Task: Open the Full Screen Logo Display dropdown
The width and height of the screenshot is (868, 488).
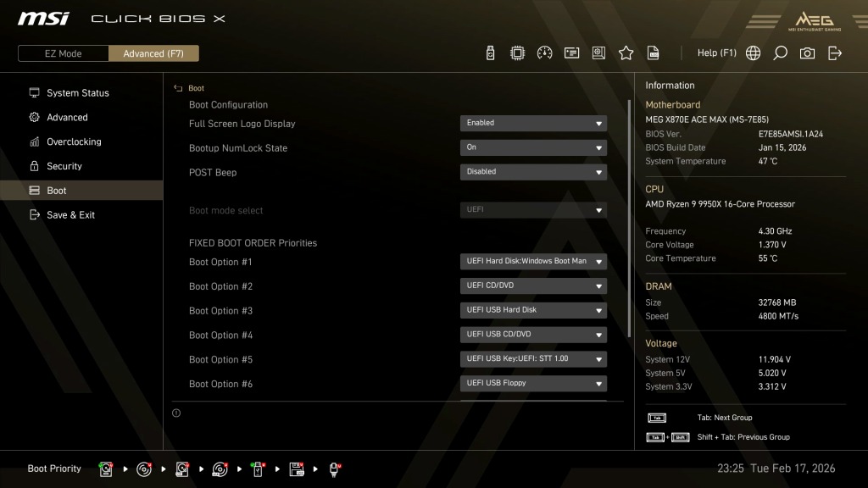Action: click(533, 124)
